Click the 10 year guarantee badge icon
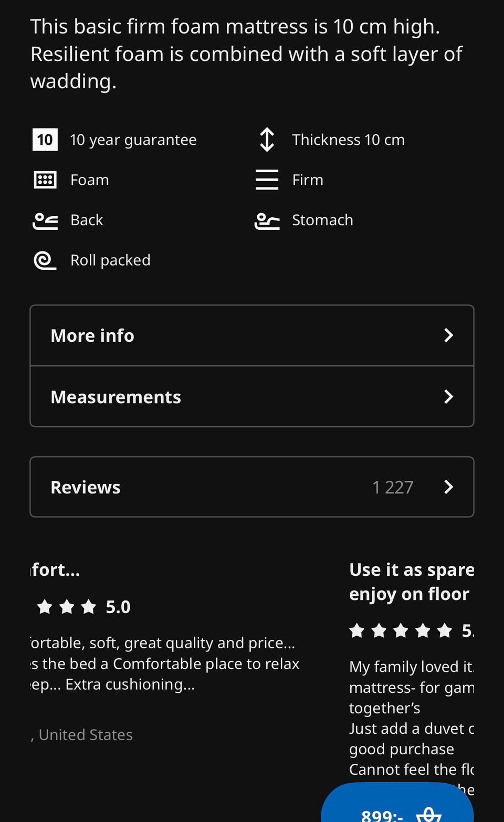The image size is (504, 822). click(45, 140)
